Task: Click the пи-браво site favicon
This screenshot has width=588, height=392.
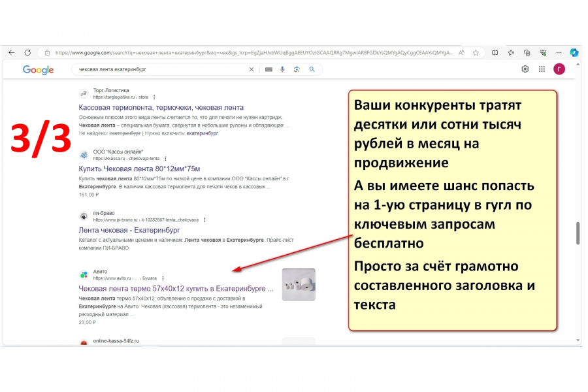Action: (x=84, y=216)
